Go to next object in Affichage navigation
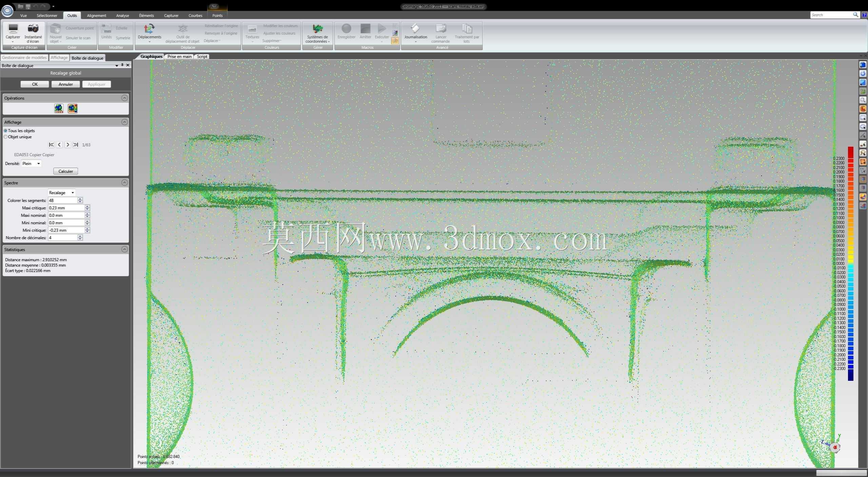The image size is (868, 477). coord(67,145)
